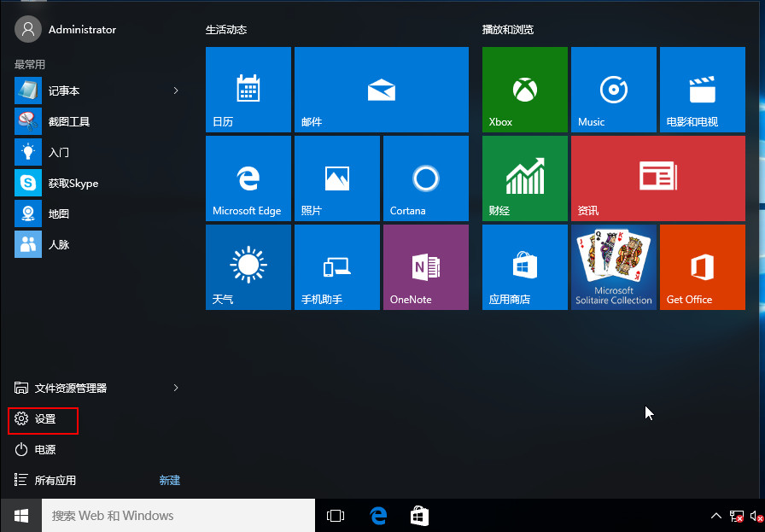Open the Xbox tile
The width and height of the screenshot is (765, 532).
(x=524, y=90)
